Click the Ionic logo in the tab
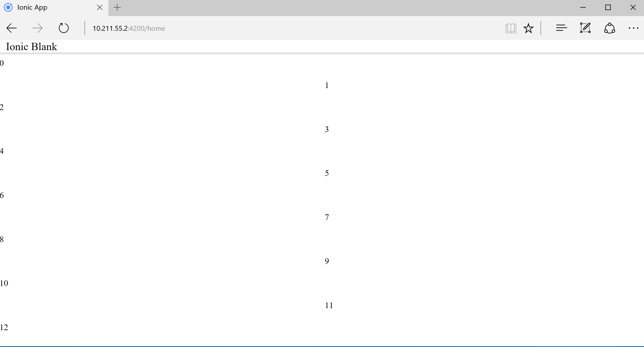The width and height of the screenshot is (644, 347). tap(8, 7)
